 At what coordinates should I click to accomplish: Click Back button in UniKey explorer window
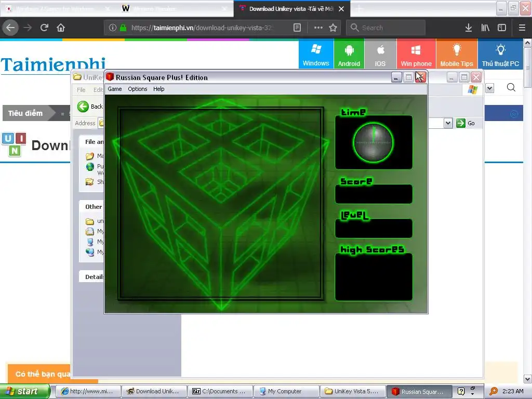[x=90, y=107]
